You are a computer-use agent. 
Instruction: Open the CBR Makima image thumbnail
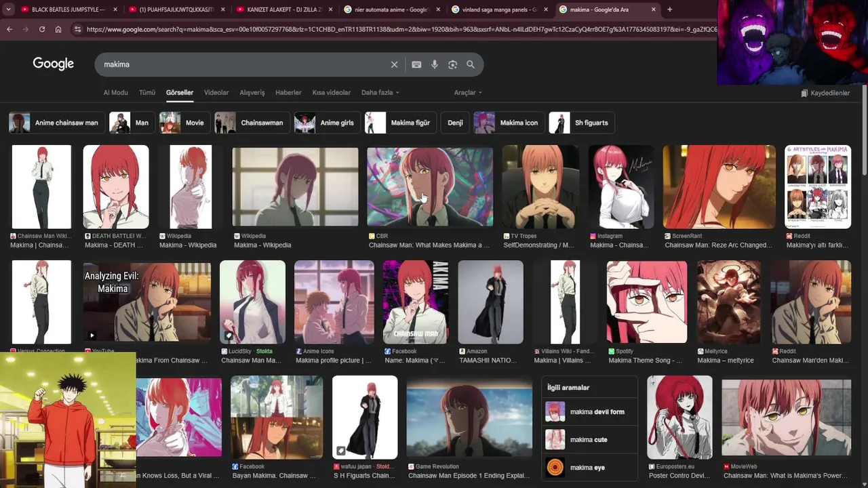pos(430,186)
